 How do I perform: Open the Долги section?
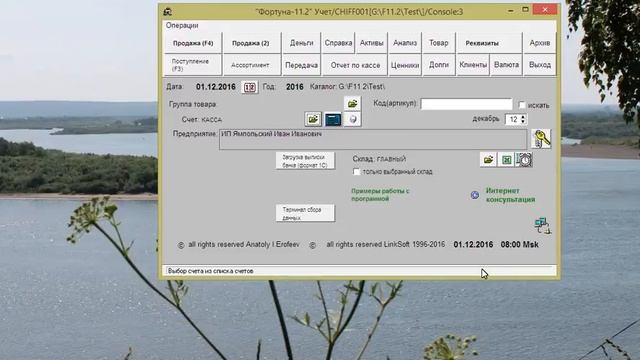click(x=439, y=65)
